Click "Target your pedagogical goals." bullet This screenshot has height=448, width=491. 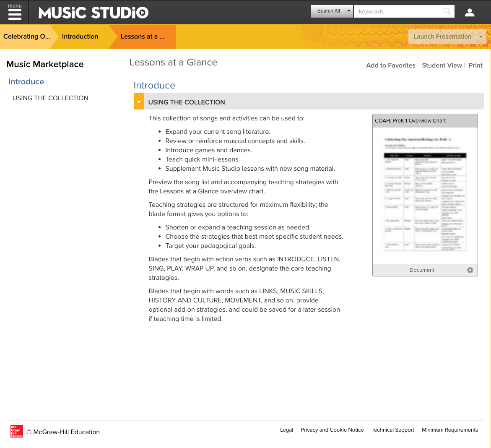pyautogui.click(x=211, y=246)
